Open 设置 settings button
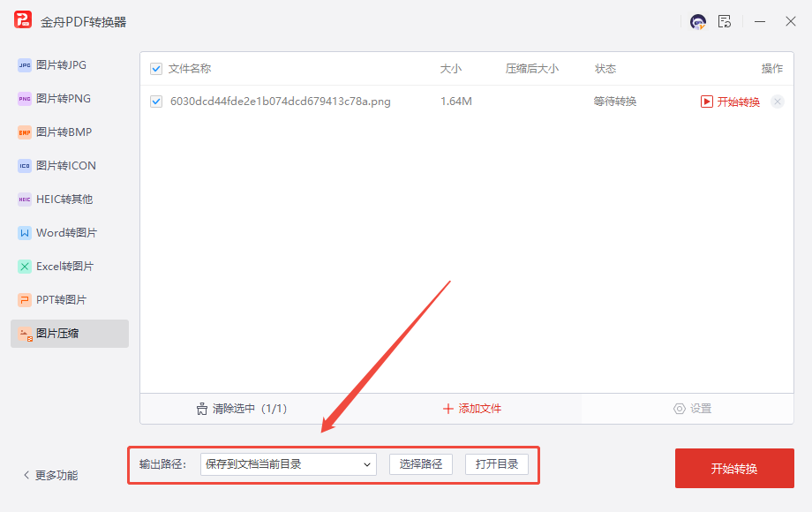Image resolution: width=812 pixels, height=512 pixels. pos(692,409)
